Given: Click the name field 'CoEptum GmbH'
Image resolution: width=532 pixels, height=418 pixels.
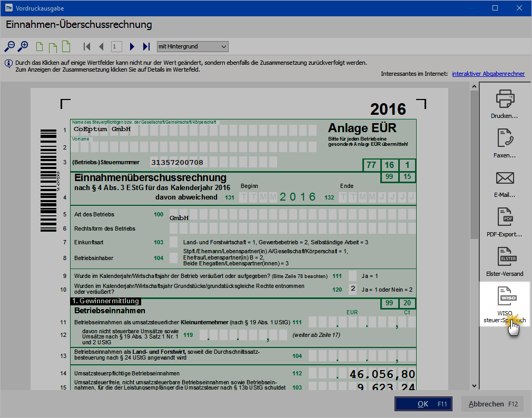Looking at the screenshot, I should pyautogui.click(x=194, y=130).
